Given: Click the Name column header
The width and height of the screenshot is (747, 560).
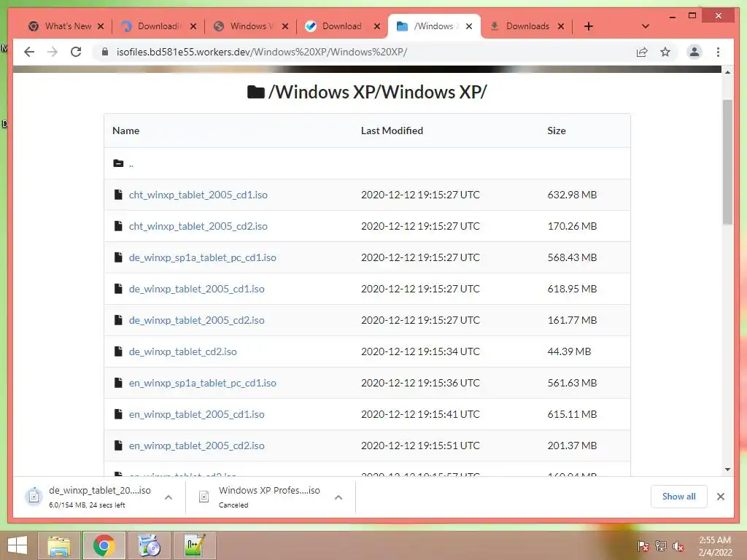Looking at the screenshot, I should (125, 131).
